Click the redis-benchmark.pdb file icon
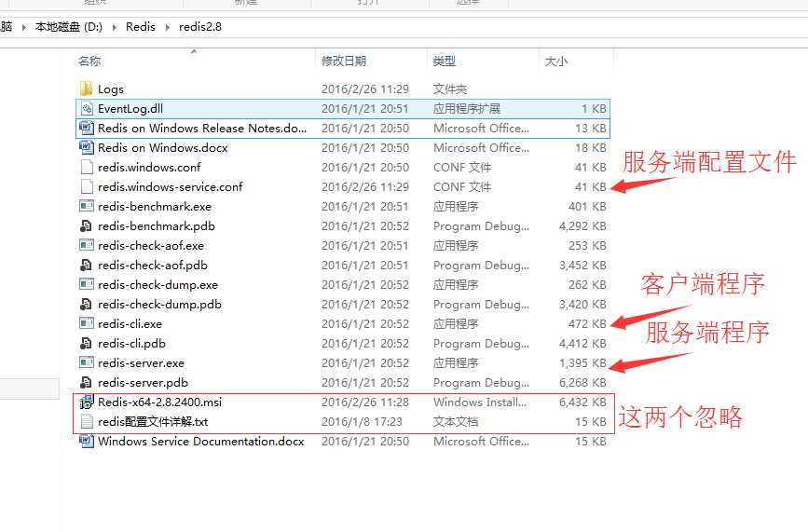Screen dimensions: 808x532 pos(87,225)
